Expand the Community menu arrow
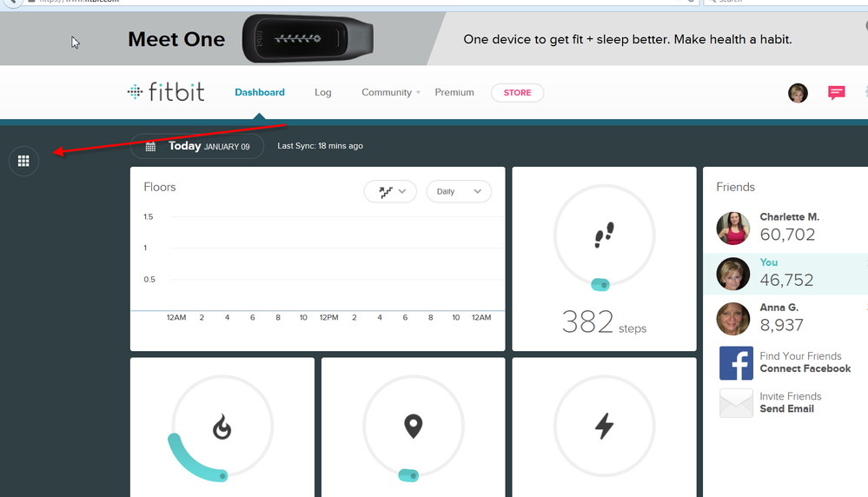868x497 pixels. click(x=419, y=92)
